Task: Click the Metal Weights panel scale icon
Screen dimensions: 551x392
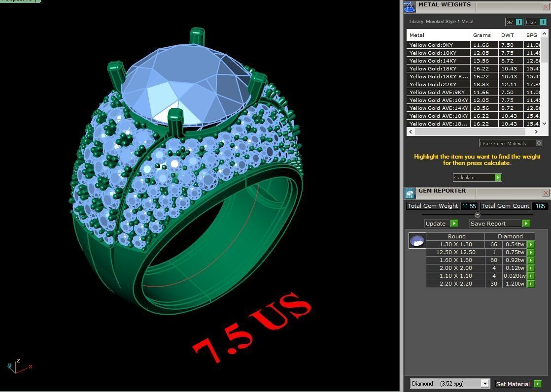Action: (409, 7)
